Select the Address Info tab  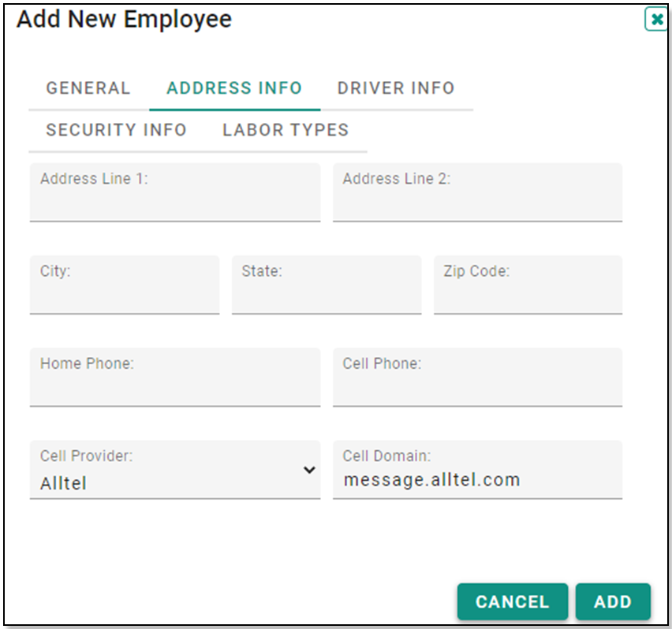click(x=234, y=88)
